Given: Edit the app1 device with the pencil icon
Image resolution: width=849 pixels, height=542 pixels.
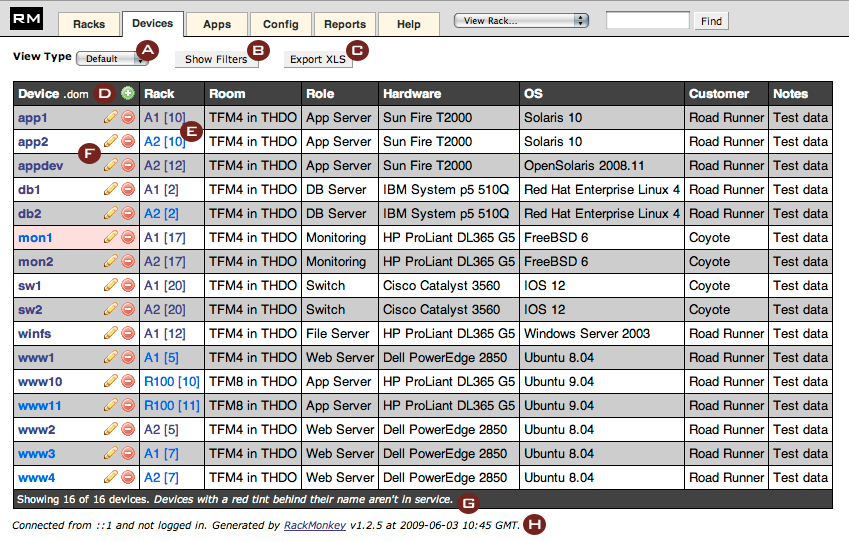Looking at the screenshot, I should point(110,117).
